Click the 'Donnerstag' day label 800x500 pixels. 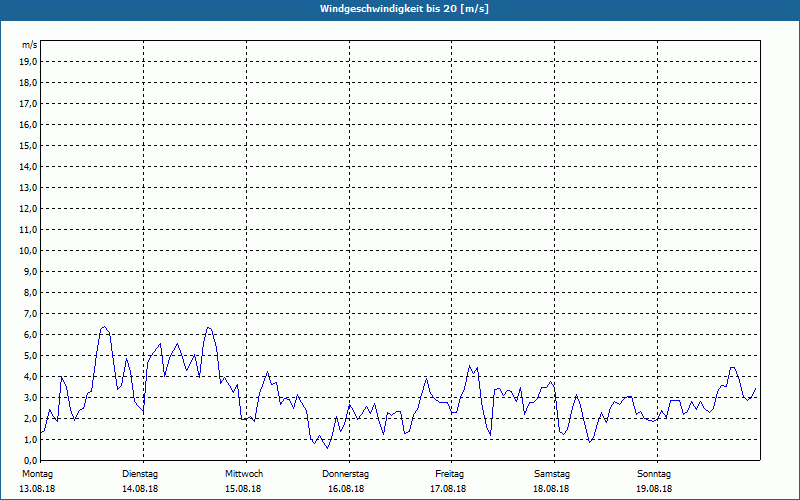tap(345, 474)
